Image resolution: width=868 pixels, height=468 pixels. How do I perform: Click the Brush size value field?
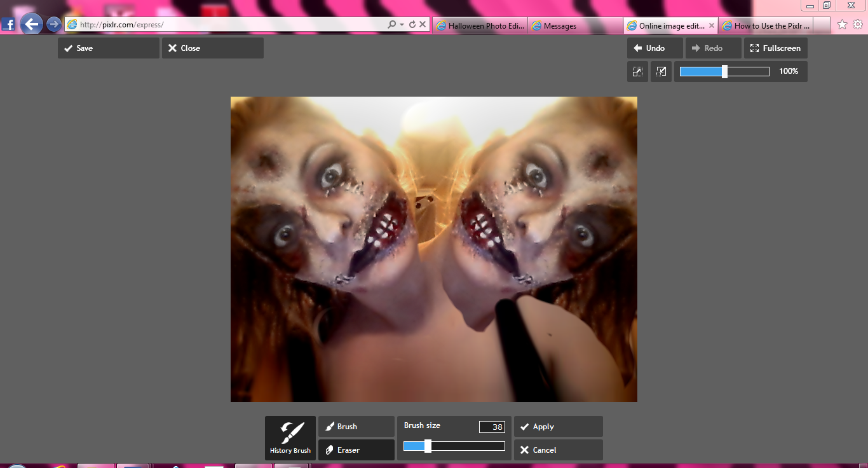pyautogui.click(x=492, y=427)
